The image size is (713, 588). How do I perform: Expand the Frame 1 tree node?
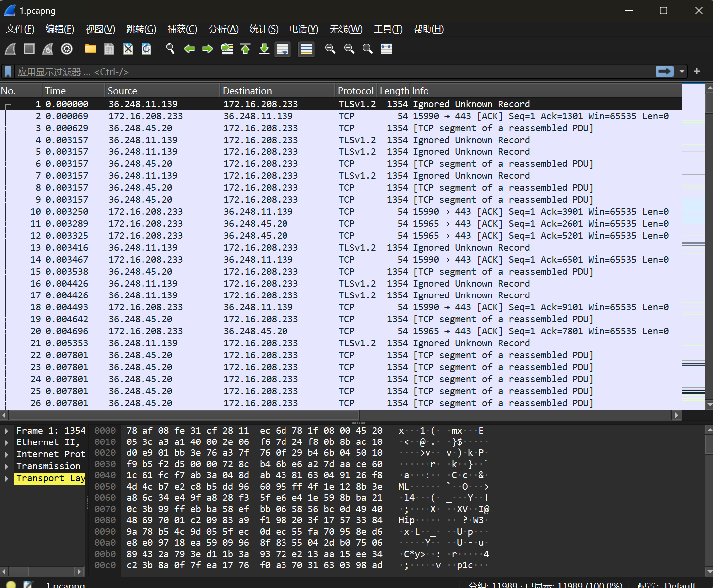tap(7, 431)
